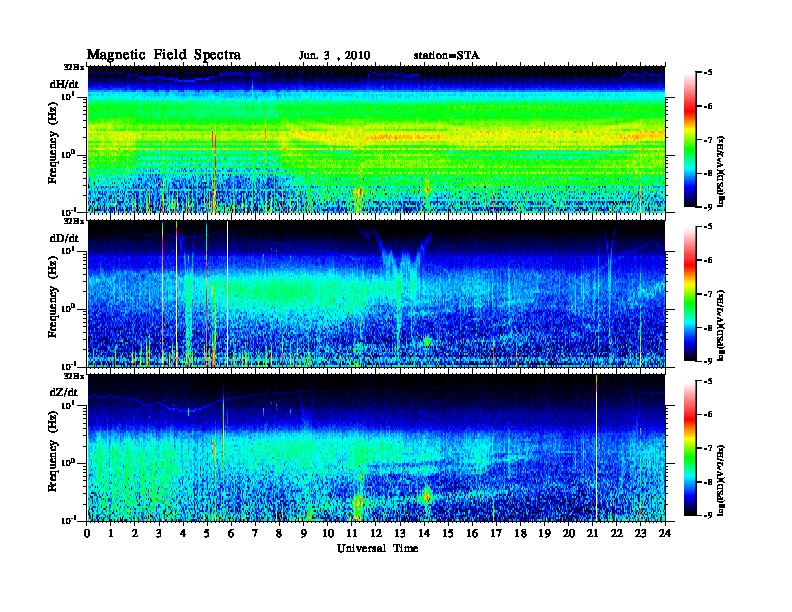
Task: Click the hour 18 tick label on the time axis
Action: pos(520,533)
